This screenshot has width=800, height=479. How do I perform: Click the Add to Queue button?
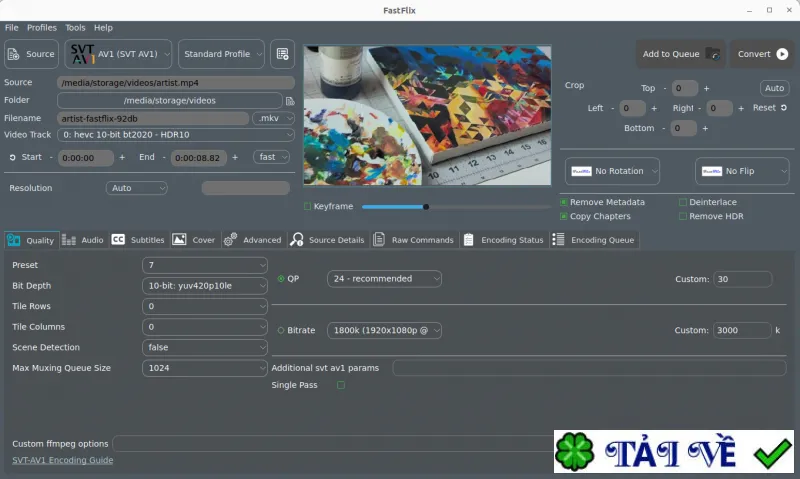pyautogui.click(x=681, y=54)
